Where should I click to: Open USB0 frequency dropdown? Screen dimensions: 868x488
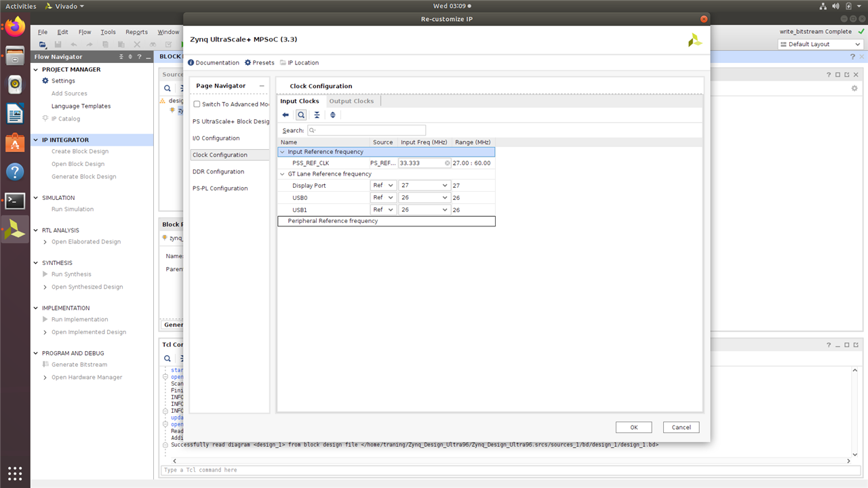(x=425, y=198)
